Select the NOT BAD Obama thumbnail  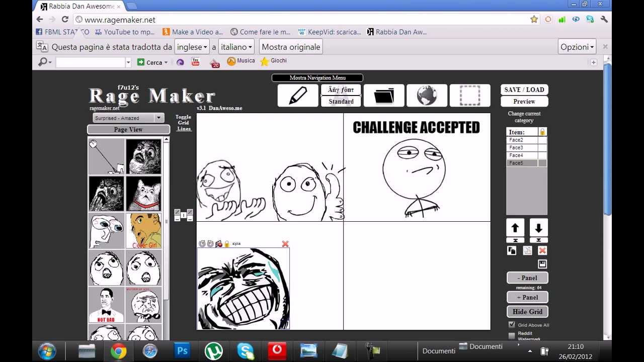[x=106, y=305]
